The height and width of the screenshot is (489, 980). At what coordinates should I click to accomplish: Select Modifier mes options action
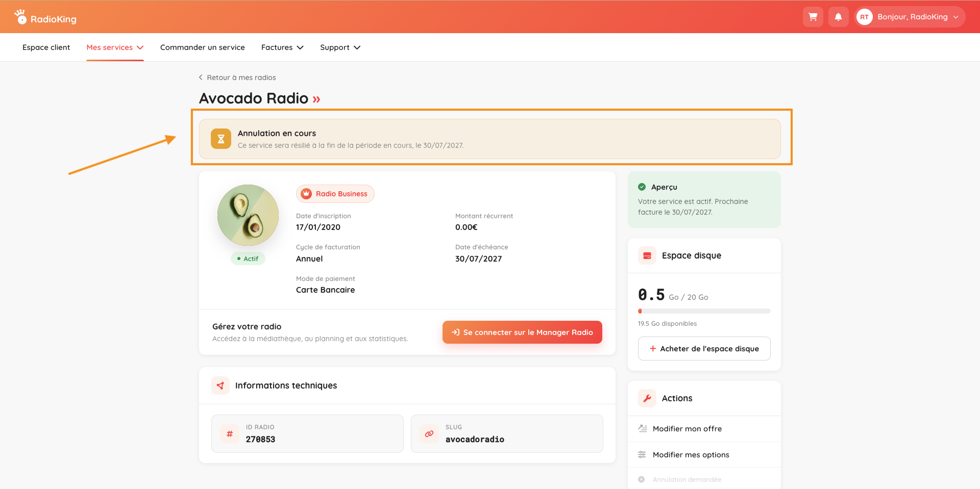click(704, 455)
